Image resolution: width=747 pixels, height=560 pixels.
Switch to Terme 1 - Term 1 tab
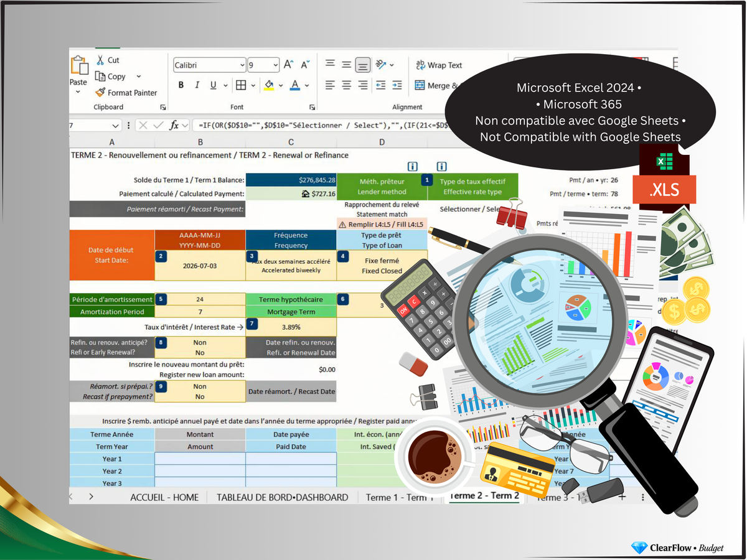(398, 497)
